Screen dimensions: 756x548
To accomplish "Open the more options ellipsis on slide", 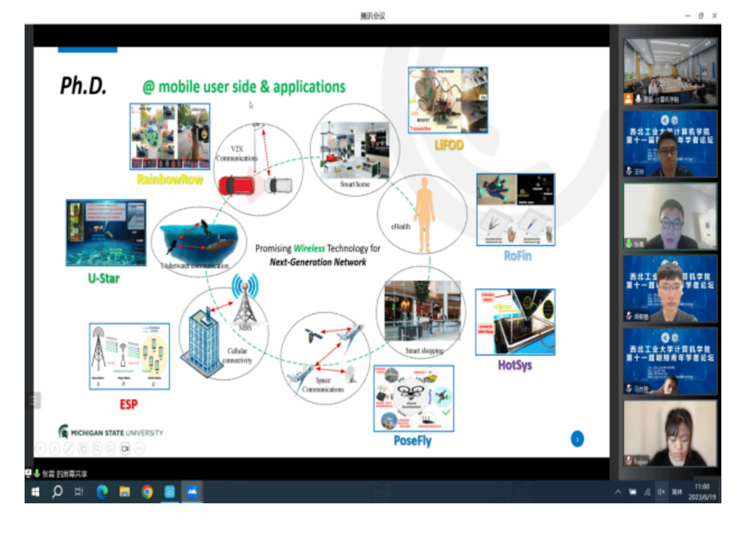I will (x=140, y=448).
